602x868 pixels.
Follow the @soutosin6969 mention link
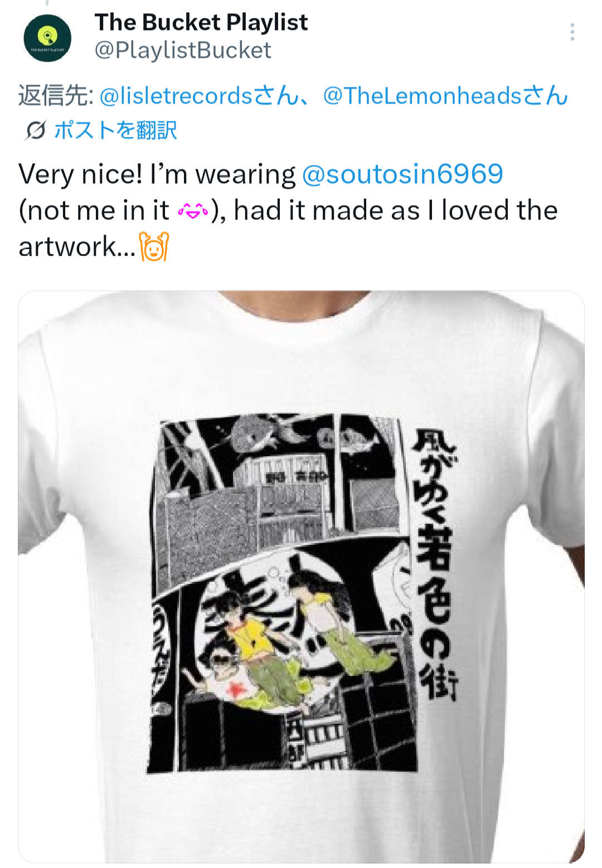pos(402,174)
